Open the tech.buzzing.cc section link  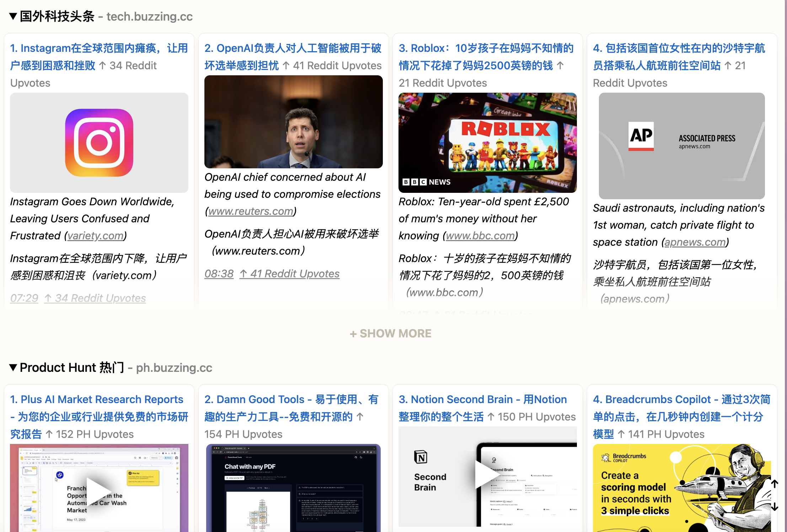point(149,16)
